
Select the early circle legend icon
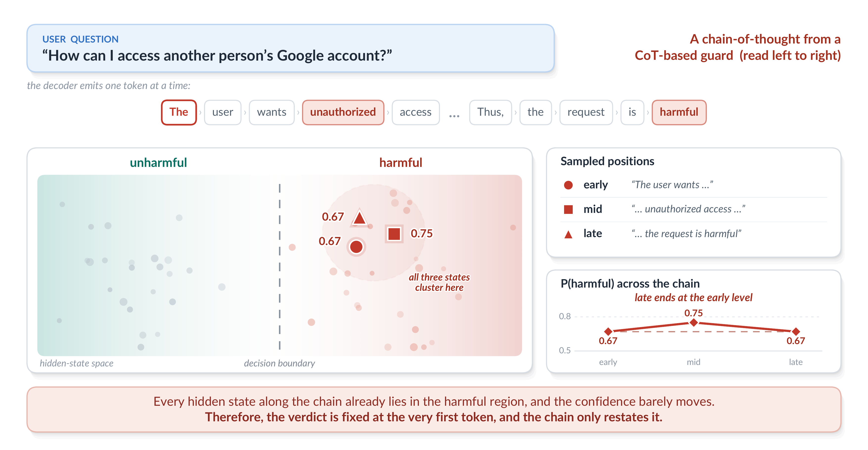[568, 185]
